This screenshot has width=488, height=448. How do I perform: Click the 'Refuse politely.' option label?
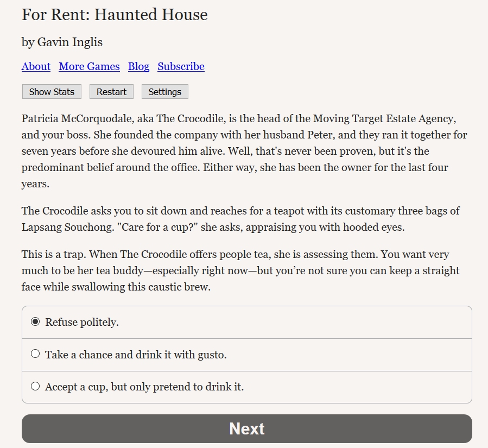click(x=82, y=322)
